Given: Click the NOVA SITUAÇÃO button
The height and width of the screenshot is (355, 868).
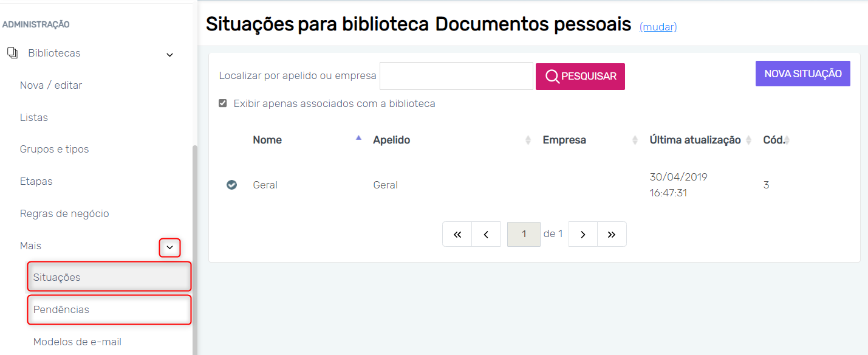Looking at the screenshot, I should coord(802,74).
